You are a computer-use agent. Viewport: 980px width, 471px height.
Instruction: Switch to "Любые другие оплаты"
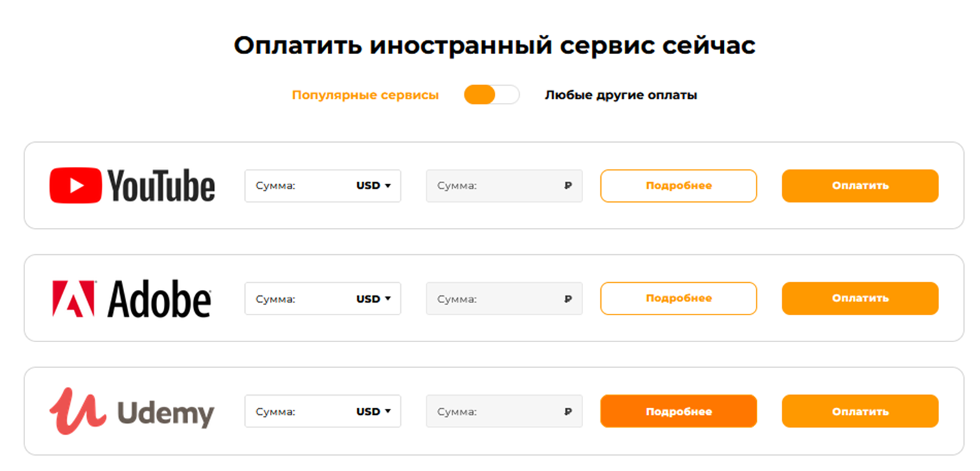tap(621, 95)
